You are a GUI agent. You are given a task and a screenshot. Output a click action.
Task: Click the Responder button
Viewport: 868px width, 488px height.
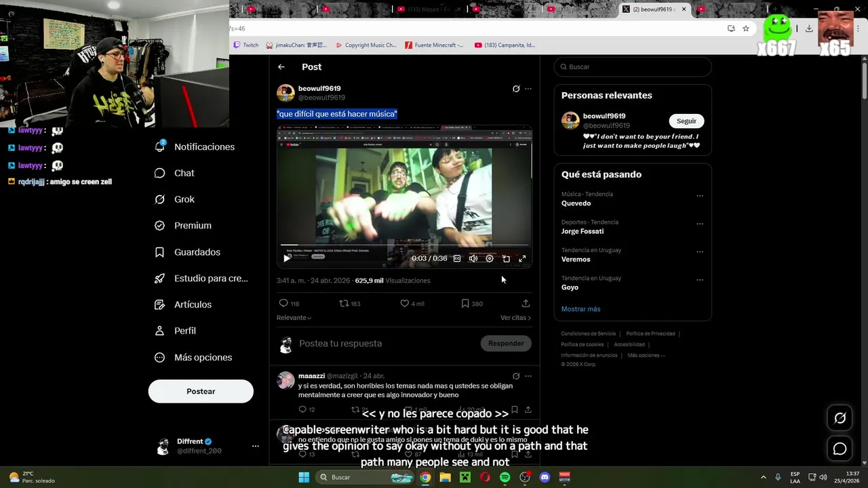506,344
